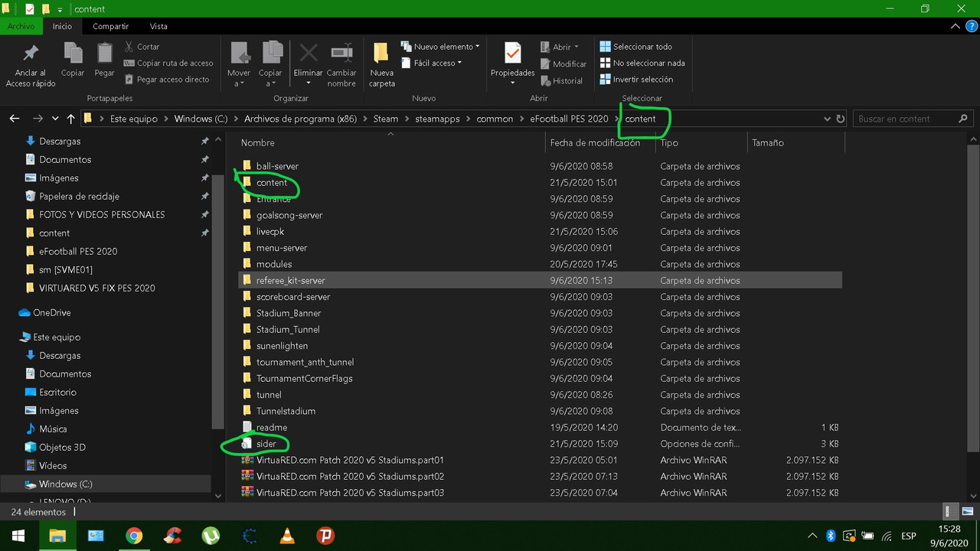The height and width of the screenshot is (551, 980).
Task: Click the Pegar clipboard icon
Action: point(104,60)
